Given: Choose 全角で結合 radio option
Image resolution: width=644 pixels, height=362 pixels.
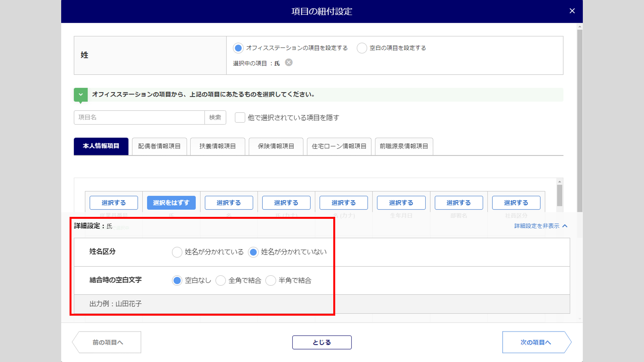Looking at the screenshot, I should (221, 281).
